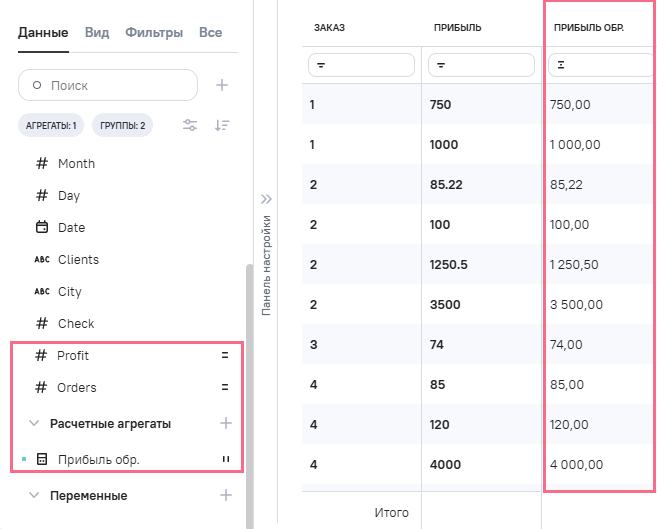Expand the Переменные section
This screenshot has width=657, height=529.
tap(34, 495)
